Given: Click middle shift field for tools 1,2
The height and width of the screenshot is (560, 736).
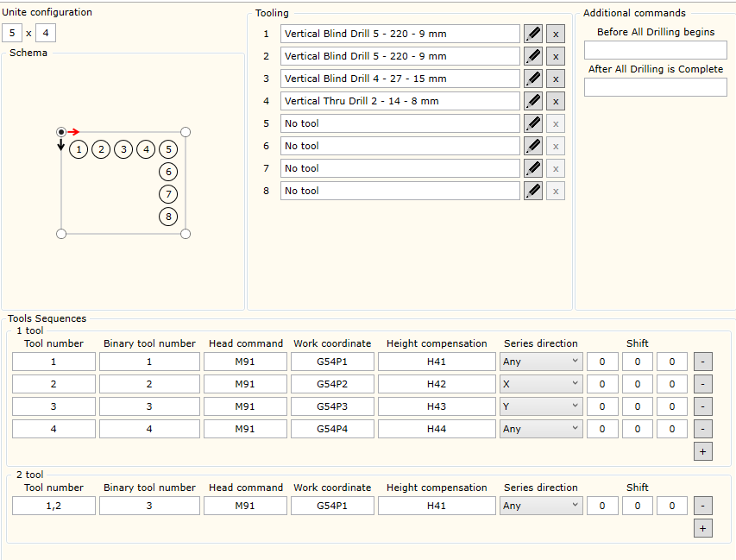Looking at the screenshot, I should point(638,506).
